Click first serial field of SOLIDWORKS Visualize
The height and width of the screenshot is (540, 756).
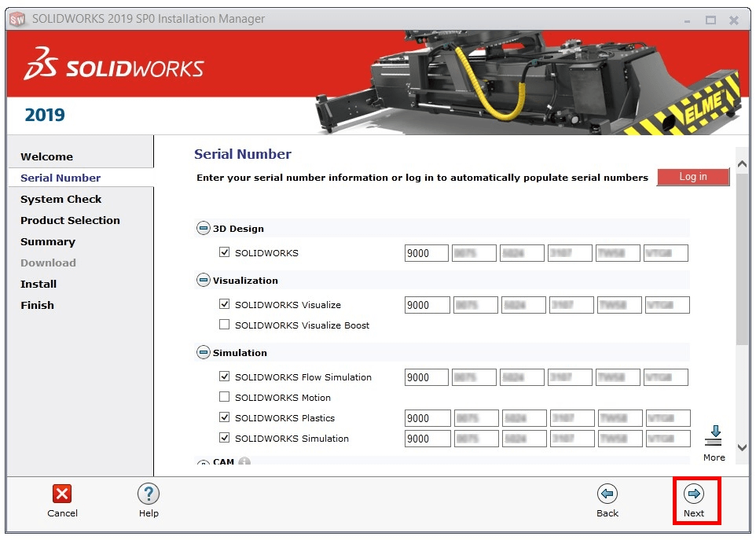(x=428, y=305)
